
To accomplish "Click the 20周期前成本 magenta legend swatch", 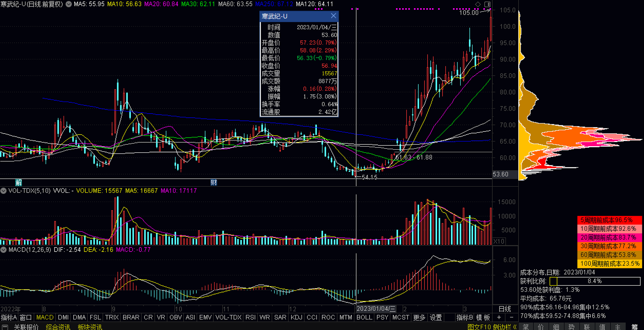I will 609,238.
